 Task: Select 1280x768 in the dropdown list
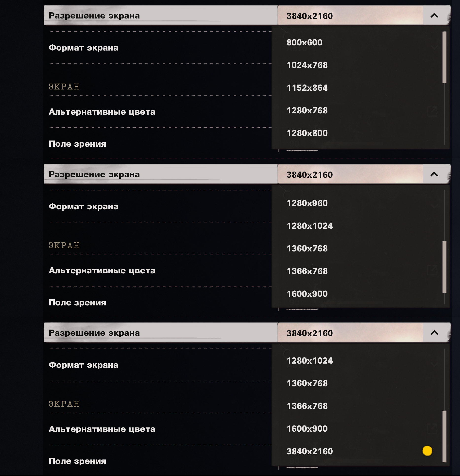pyautogui.click(x=307, y=110)
